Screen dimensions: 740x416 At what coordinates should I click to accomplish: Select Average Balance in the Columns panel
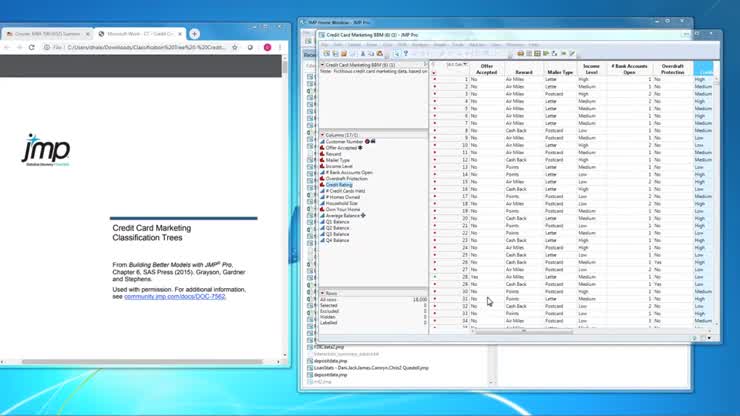click(342, 215)
